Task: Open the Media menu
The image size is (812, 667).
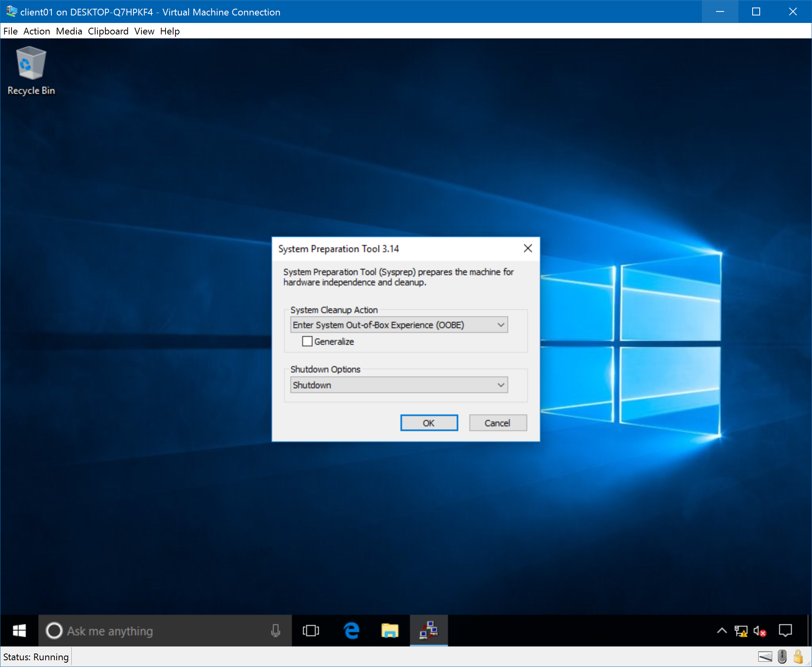Action: [69, 31]
